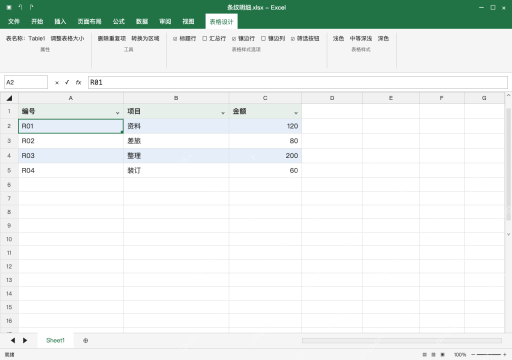Add a new sheet with plus icon
The image size is (512, 360).
tap(86, 340)
